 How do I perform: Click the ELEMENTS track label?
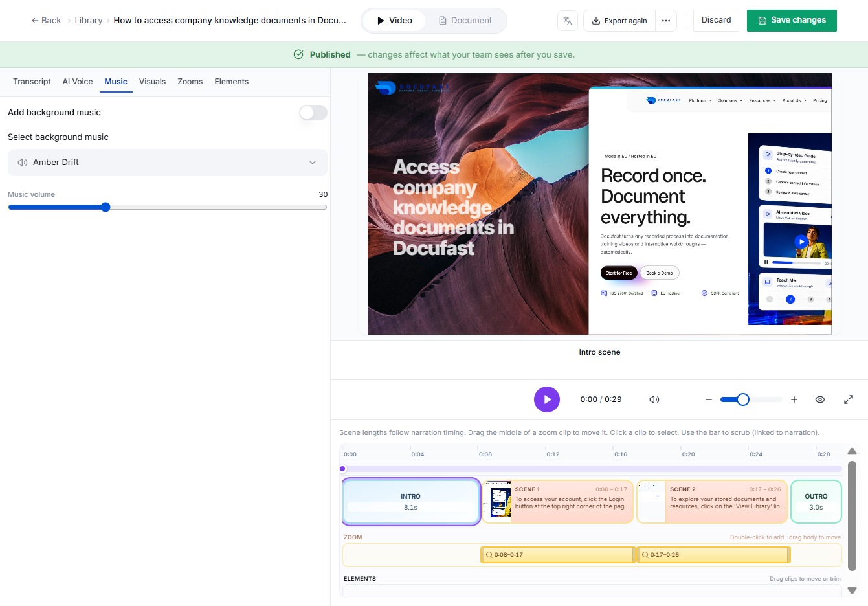pos(360,579)
